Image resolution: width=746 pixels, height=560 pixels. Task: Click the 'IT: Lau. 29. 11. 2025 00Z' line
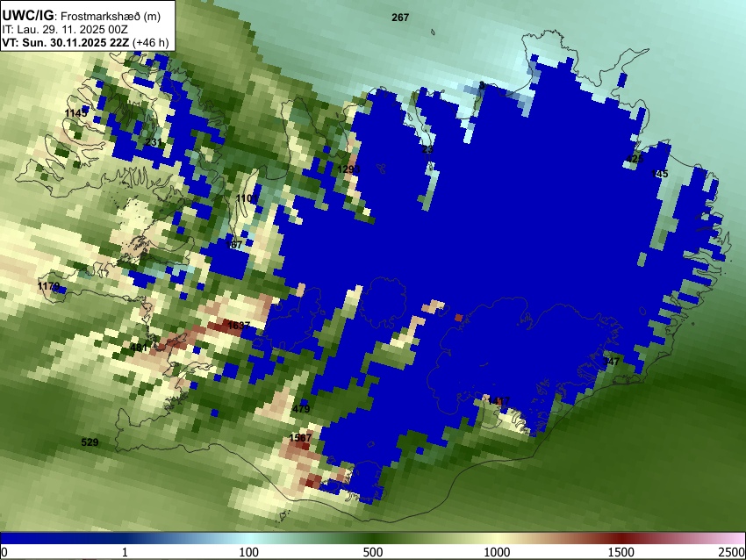click(x=65, y=30)
